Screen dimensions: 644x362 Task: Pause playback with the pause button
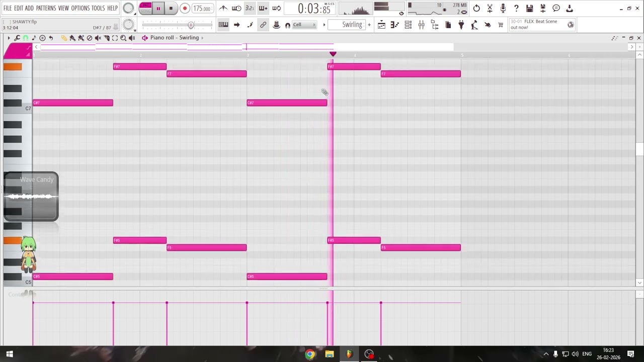pos(158,8)
